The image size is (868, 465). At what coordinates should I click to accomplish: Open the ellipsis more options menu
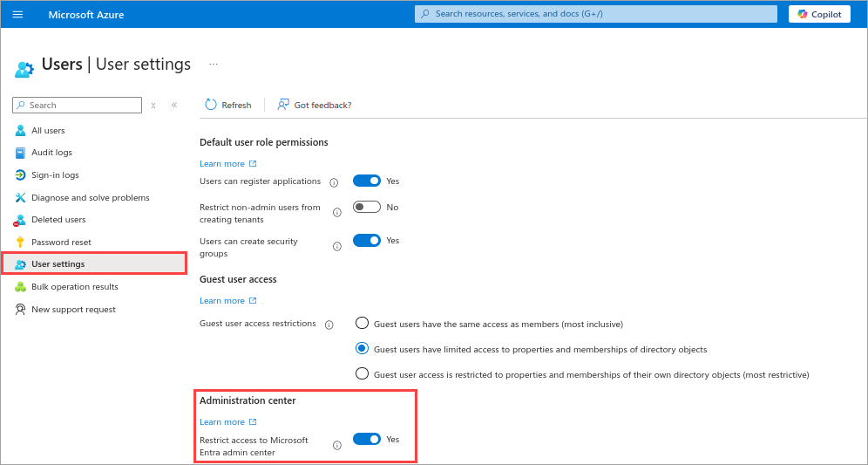click(x=214, y=65)
